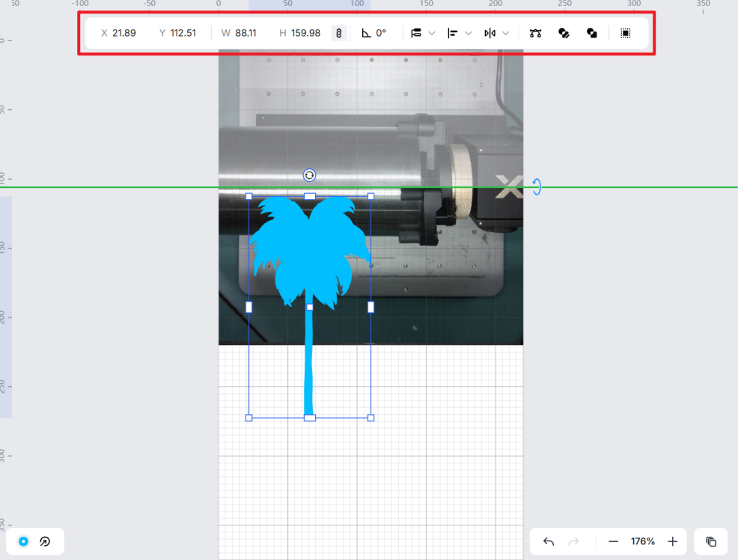Screen dimensions: 738x560
Task: Click the edit nodes (vector path) icon
Action: (x=535, y=34)
